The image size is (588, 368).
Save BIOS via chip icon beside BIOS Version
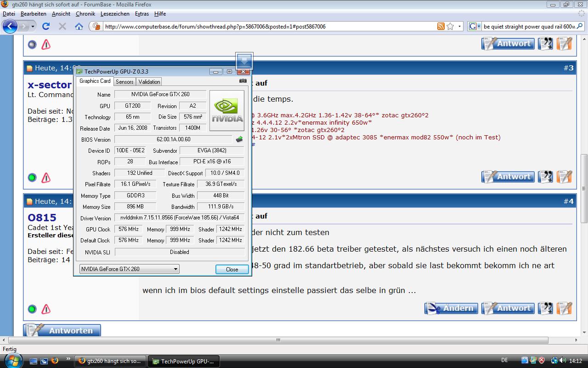(x=239, y=139)
